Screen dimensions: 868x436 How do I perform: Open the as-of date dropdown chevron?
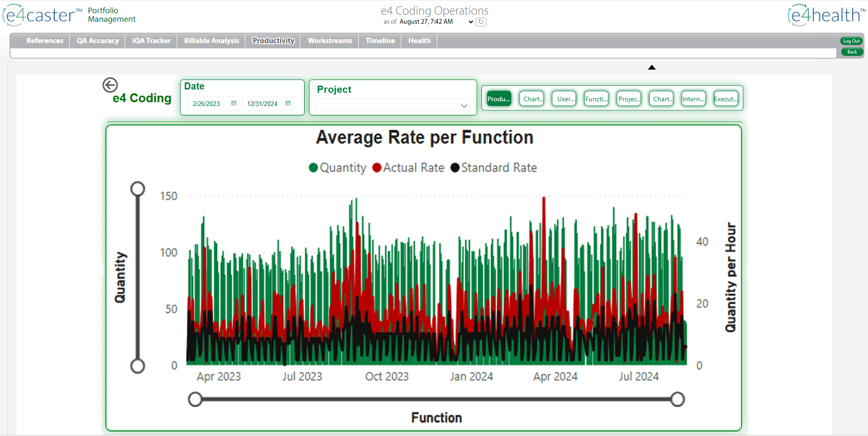coord(470,22)
